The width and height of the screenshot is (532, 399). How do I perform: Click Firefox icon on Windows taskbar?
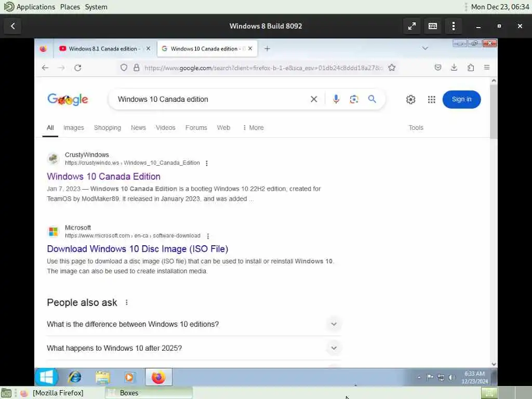pyautogui.click(x=158, y=377)
